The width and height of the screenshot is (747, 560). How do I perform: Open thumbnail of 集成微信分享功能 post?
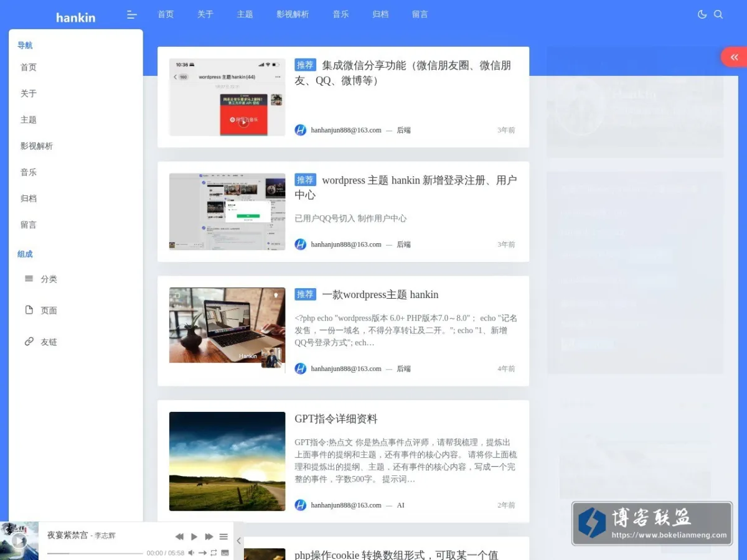click(x=227, y=97)
